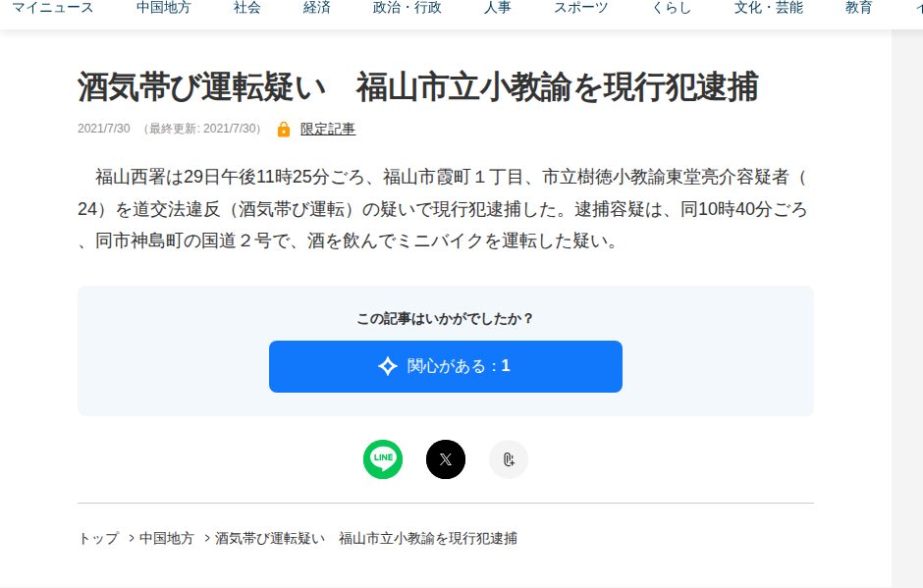The height and width of the screenshot is (588, 923).
Task: Click the 限定記事 link
Action: pyautogui.click(x=328, y=129)
